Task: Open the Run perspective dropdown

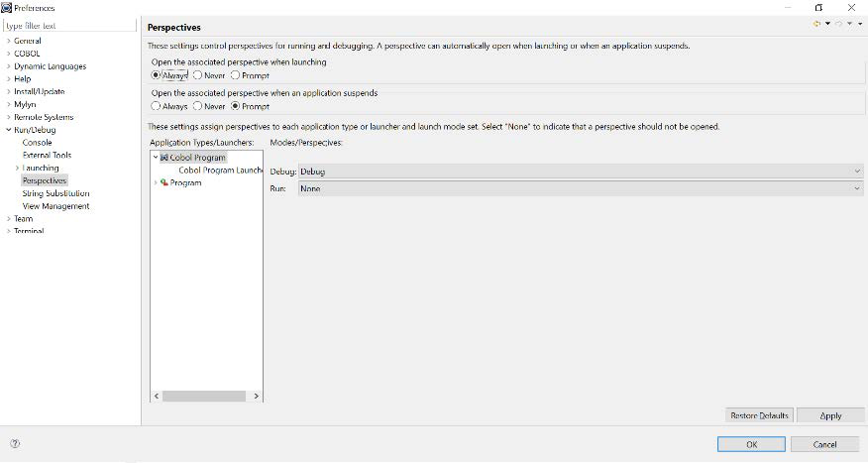Action: 581,188
